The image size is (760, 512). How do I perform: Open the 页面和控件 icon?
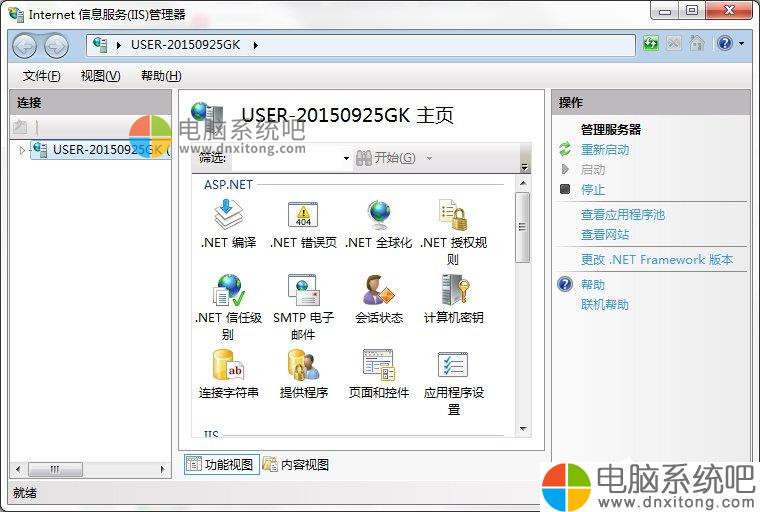coord(379,365)
